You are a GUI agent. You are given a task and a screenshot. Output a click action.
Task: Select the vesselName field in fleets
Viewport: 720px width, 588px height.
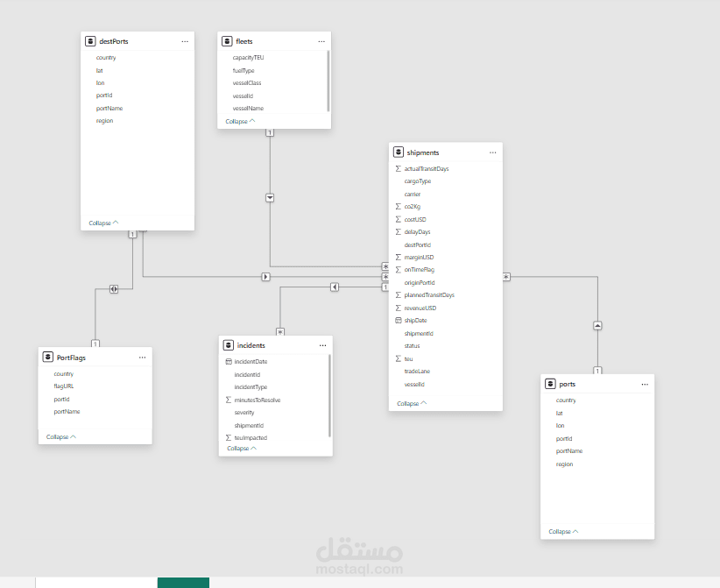point(248,109)
